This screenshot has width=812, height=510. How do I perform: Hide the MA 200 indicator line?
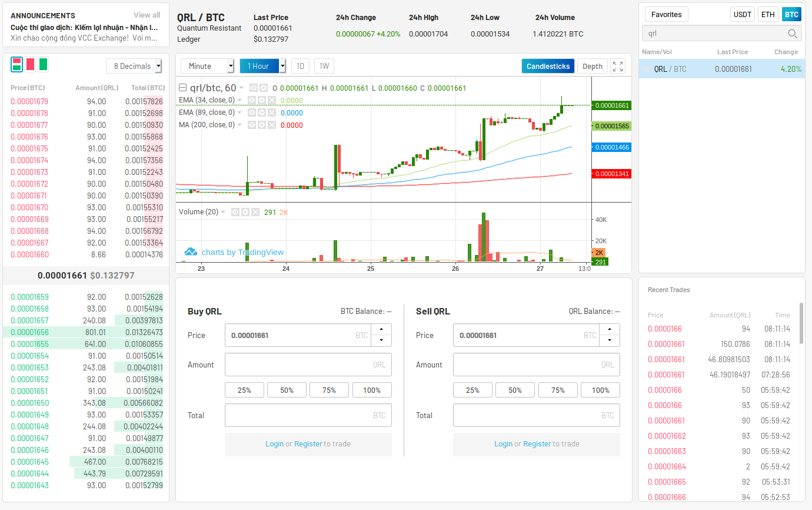pos(252,125)
